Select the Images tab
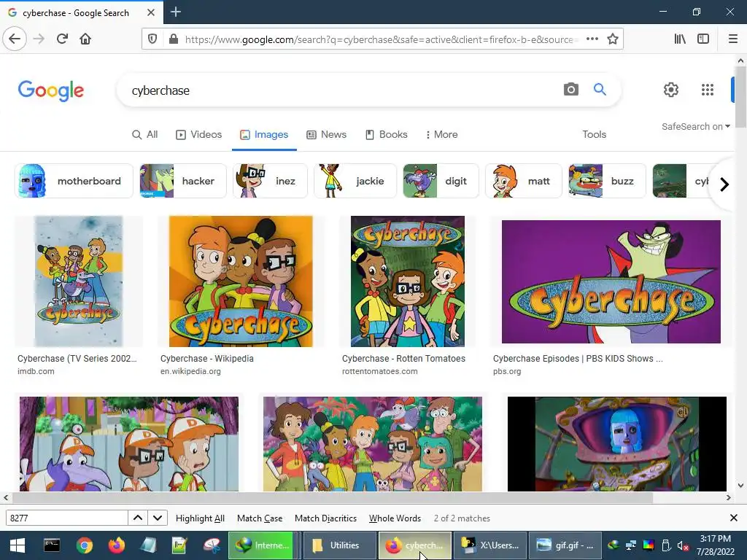The width and height of the screenshot is (747, 560). click(264, 135)
